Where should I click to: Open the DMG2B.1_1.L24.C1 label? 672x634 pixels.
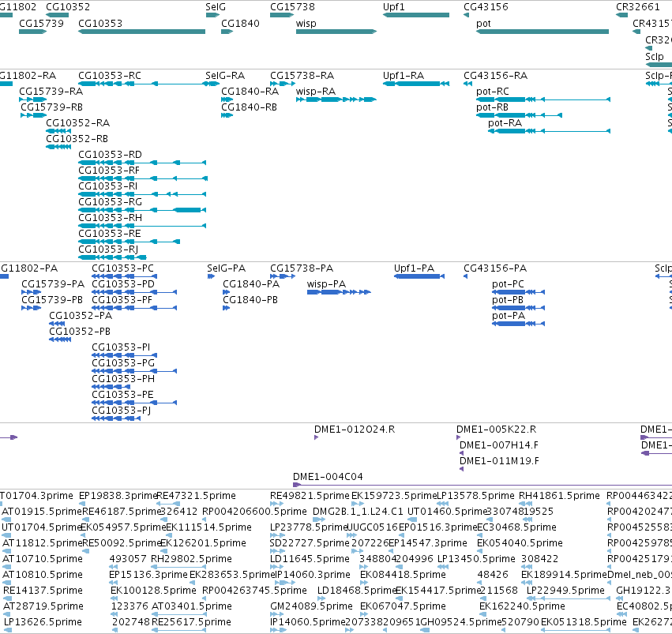point(358,512)
